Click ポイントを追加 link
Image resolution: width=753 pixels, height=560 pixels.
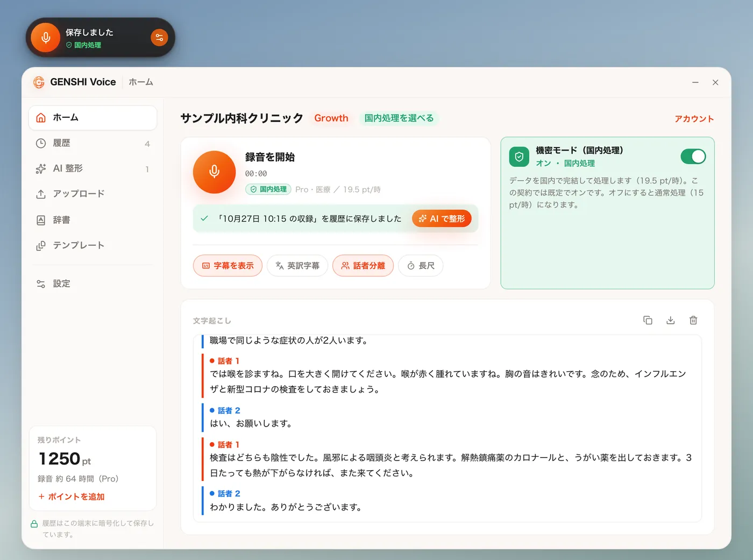point(71,497)
